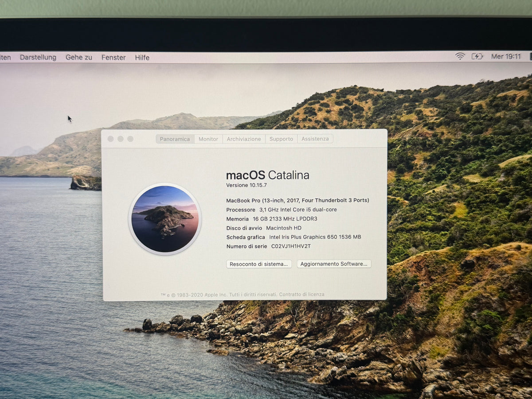The height and width of the screenshot is (399, 532).
Task: Click the Aggiornamento Software button
Action: pos(334,264)
